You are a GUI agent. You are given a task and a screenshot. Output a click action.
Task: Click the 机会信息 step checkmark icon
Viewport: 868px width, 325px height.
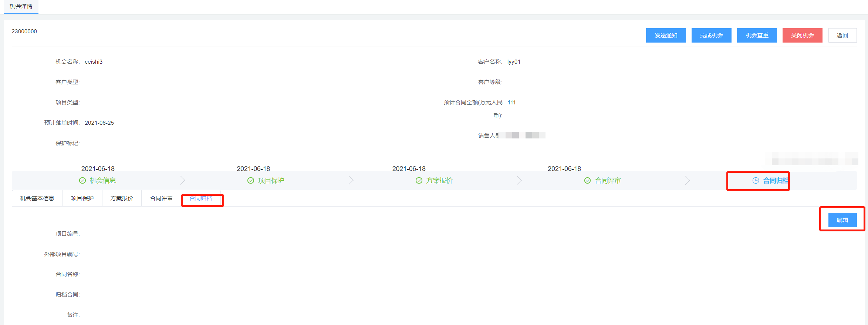point(82,181)
